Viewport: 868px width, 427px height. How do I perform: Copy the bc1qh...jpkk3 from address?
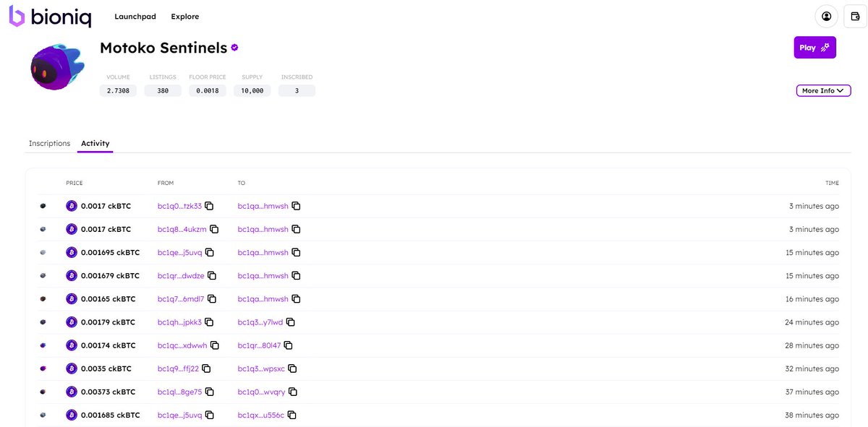click(208, 322)
